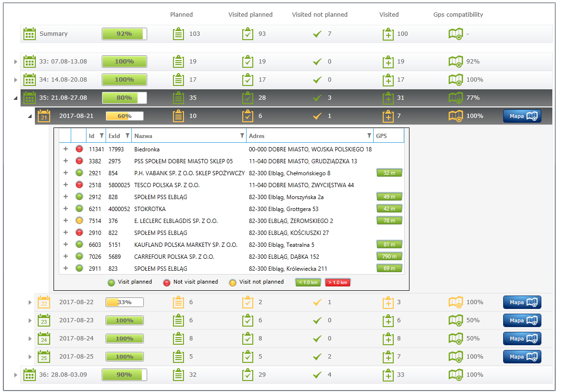The image size is (571, 392).
Task: Click the Visited plus icon in 2017-08-22 row
Action: point(388,302)
